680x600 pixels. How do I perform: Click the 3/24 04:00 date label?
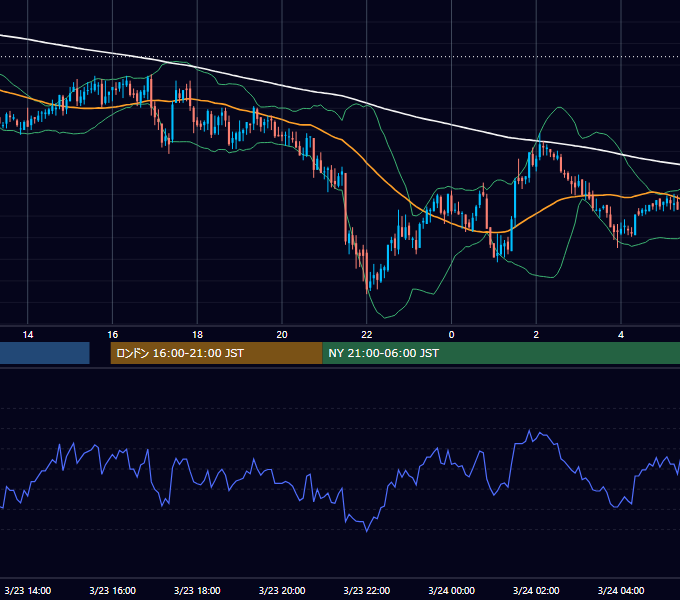[621, 590]
